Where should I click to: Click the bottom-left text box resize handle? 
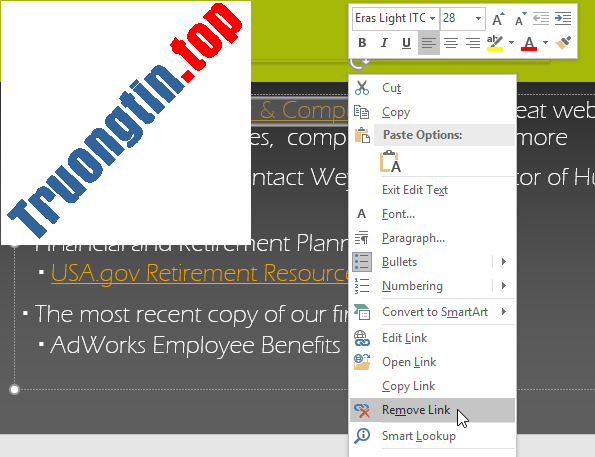click(x=14, y=389)
